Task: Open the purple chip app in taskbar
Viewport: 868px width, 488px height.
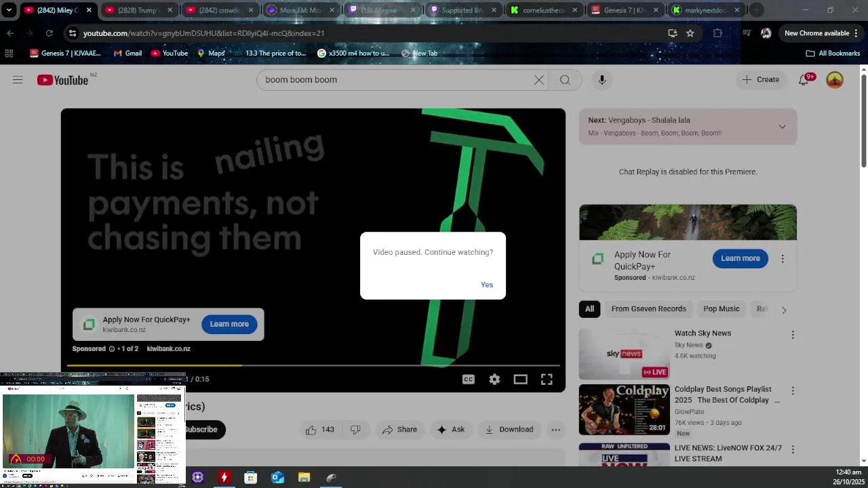Action: [x=197, y=478]
